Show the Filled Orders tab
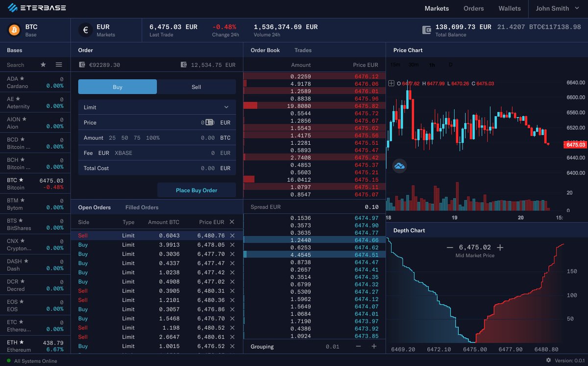The width and height of the screenshot is (588, 366). point(142,208)
